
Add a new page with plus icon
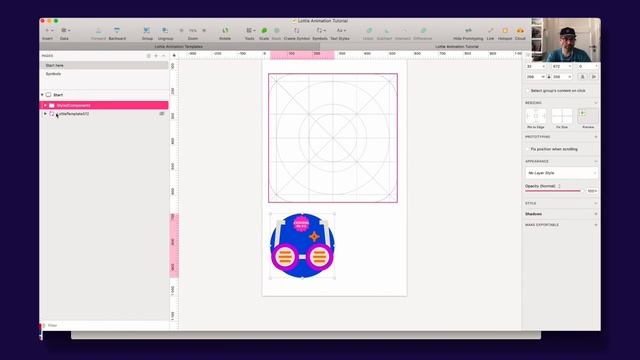coord(156,56)
